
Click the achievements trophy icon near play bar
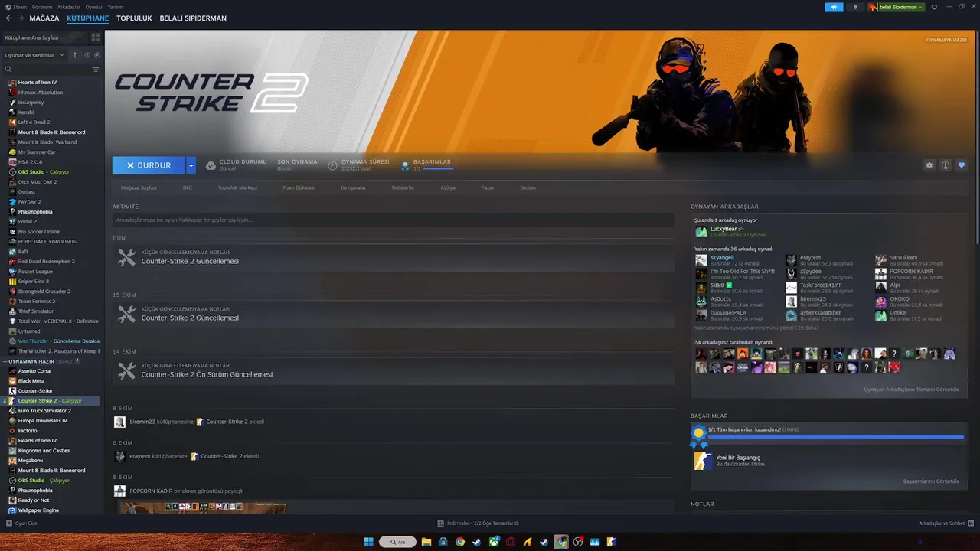[405, 165]
